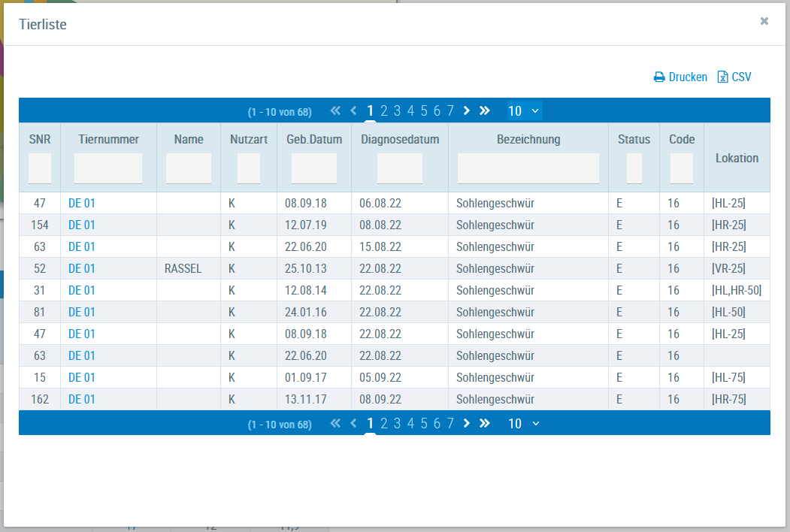The width and height of the screenshot is (790, 532).
Task: Close the Tierliste dialog
Action: pyautogui.click(x=764, y=21)
